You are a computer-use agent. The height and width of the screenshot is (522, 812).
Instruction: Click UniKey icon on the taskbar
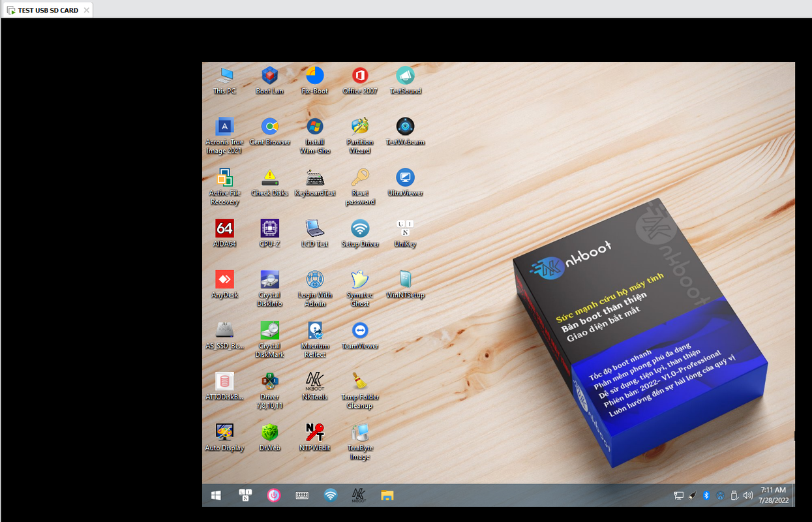[245, 495]
